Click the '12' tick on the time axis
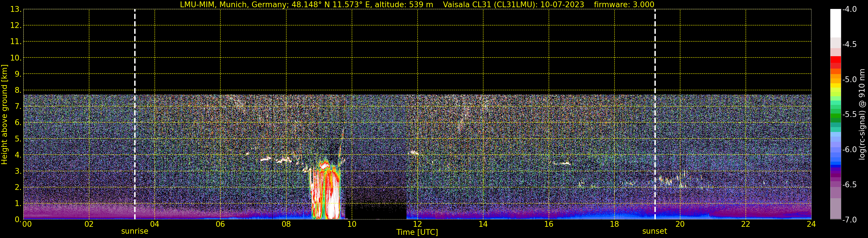Viewport: 868px width, 238px height. [417, 224]
